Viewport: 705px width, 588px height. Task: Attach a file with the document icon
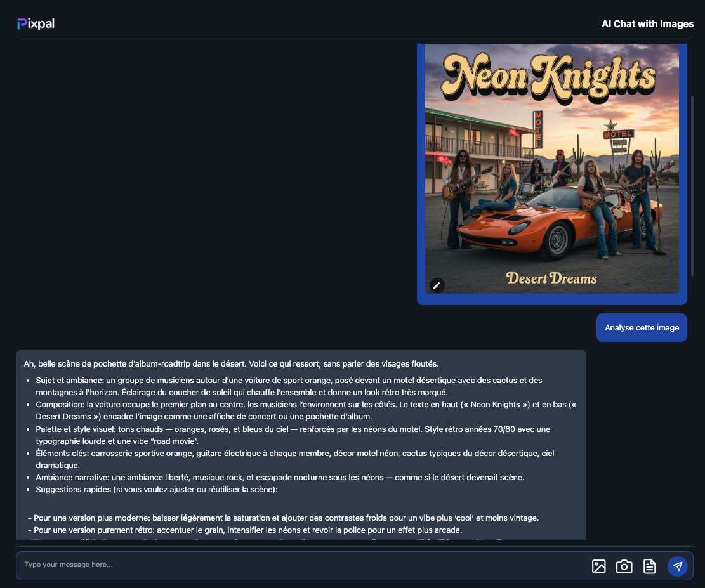coord(649,566)
